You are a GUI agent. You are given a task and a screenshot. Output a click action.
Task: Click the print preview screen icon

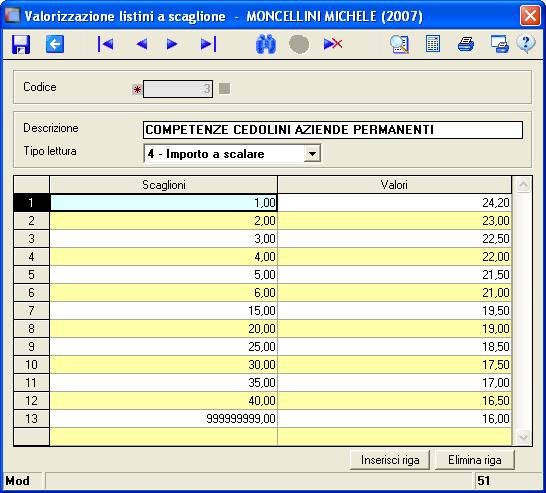pos(500,44)
